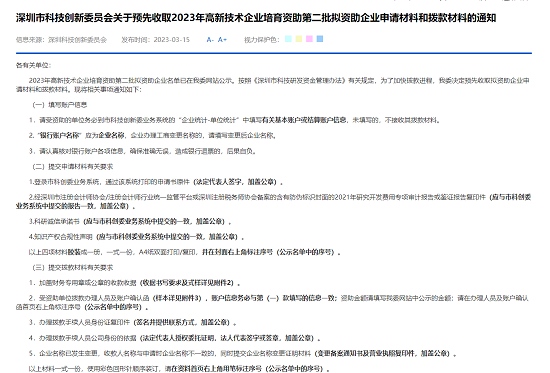Click the source text 深圳市科技创新委员会

pyautogui.click(x=77, y=40)
